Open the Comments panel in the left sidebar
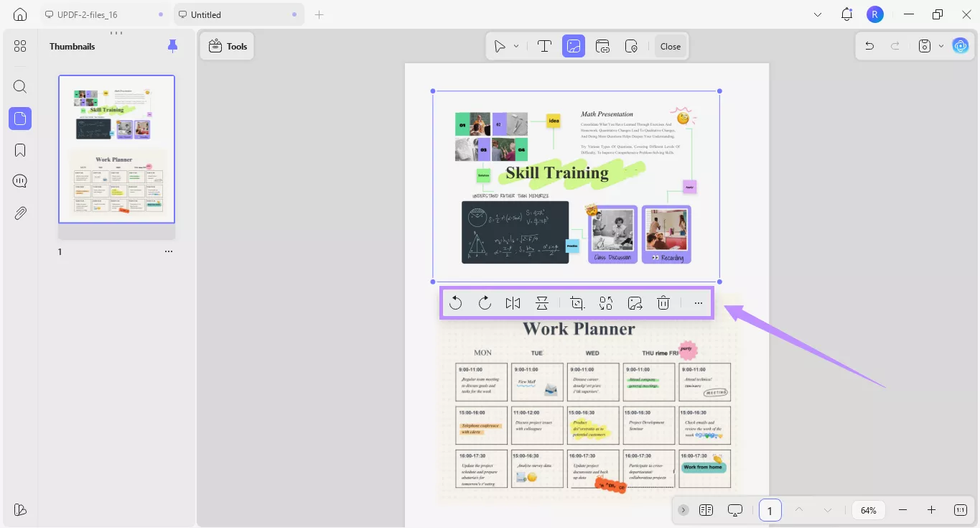 [19, 180]
